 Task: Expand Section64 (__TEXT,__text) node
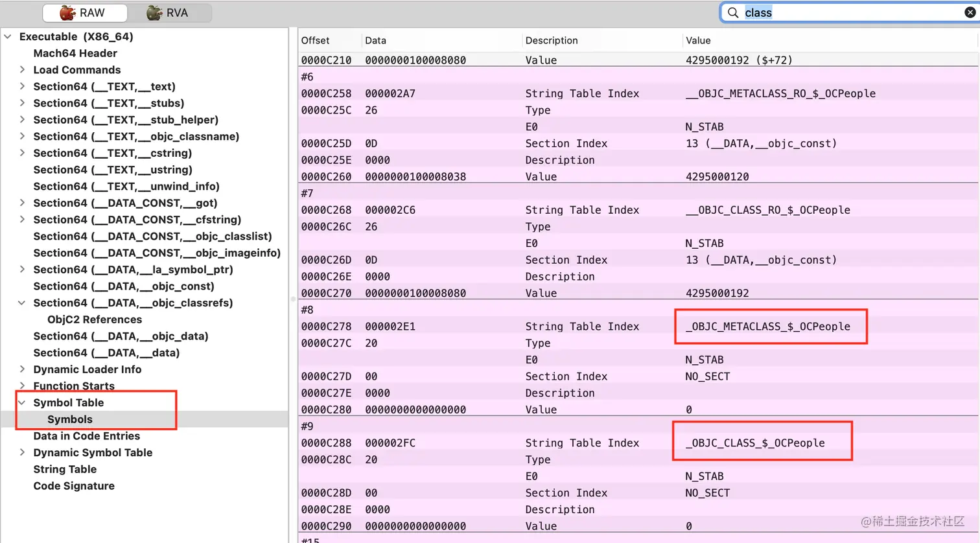coord(22,86)
